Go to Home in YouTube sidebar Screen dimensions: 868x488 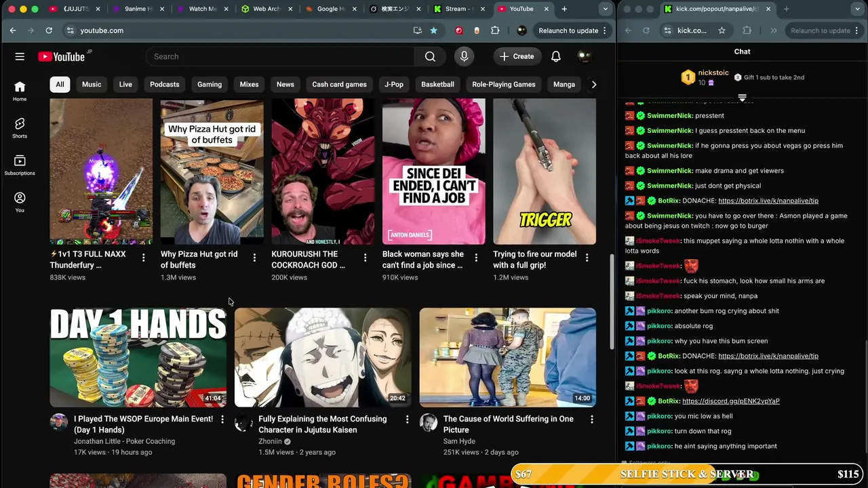coord(20,91)
